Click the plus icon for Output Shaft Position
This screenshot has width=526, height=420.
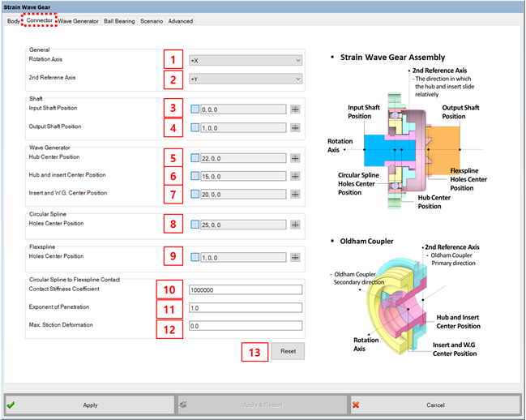click(295, 128)
